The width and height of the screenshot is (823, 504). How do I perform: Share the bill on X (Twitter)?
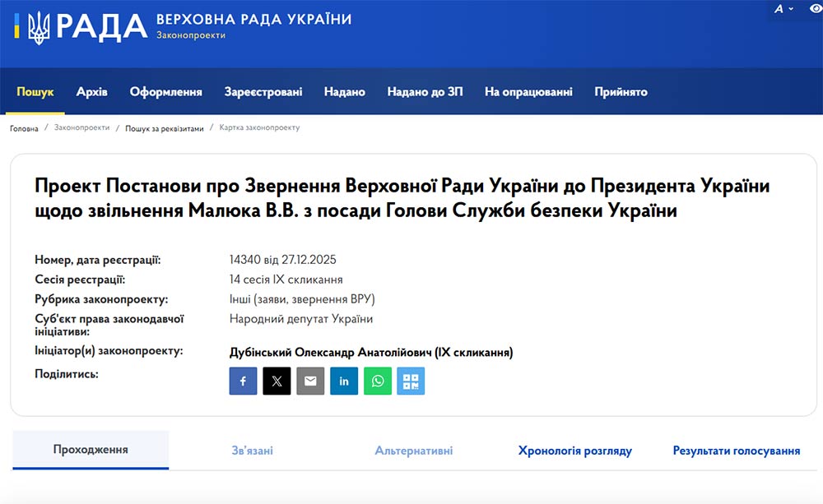pyautogui.click(x=277, y=381)
